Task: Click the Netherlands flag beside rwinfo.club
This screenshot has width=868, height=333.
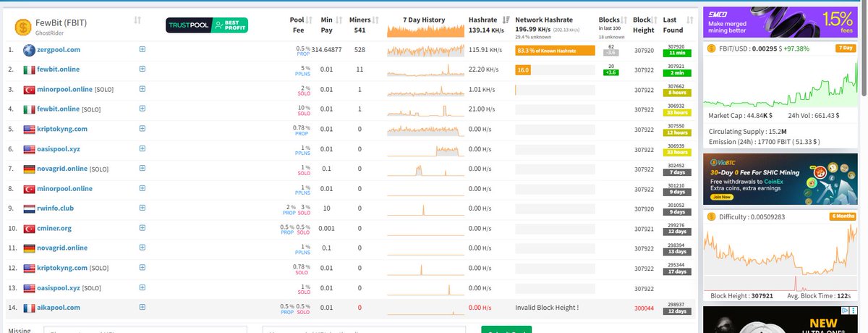Action: 28,208
